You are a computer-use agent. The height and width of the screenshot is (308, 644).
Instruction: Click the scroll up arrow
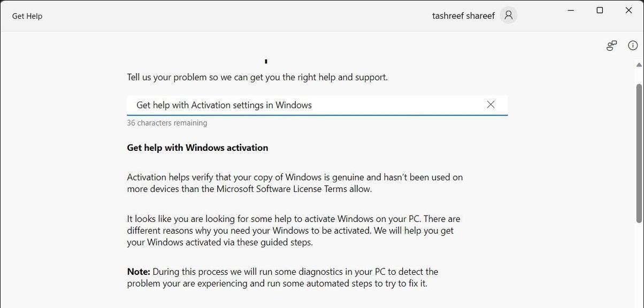click(x=639, y=65)
